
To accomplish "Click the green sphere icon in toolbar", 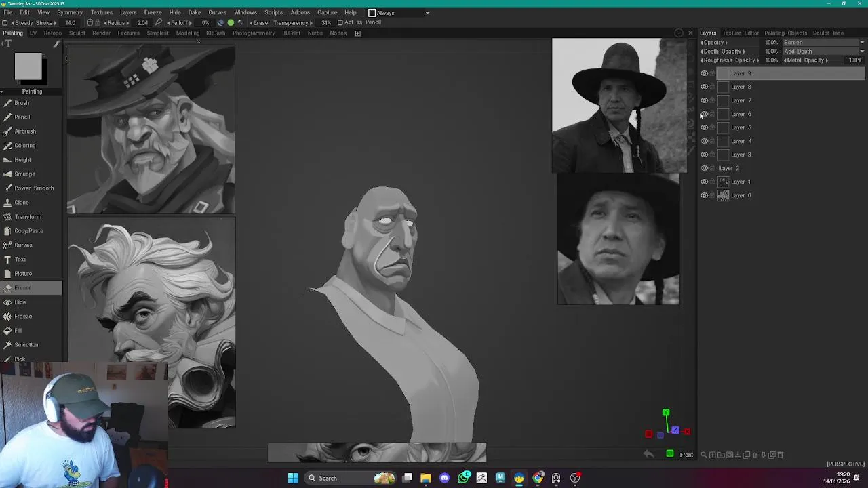I will 231,22.
